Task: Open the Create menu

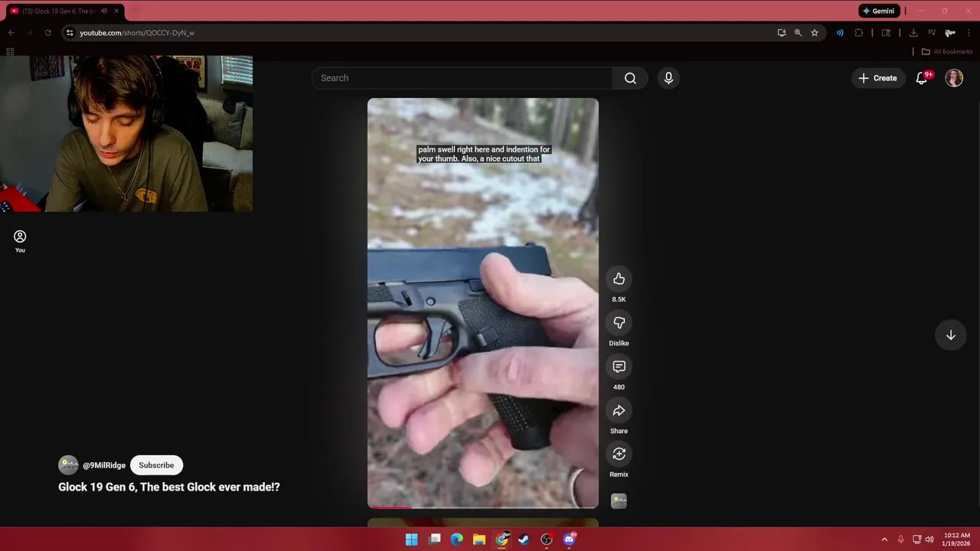Action: (x=877, y=78)
